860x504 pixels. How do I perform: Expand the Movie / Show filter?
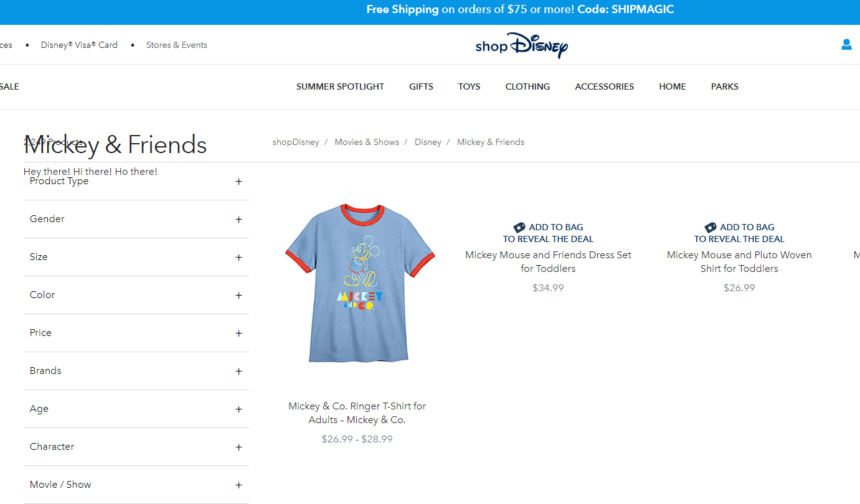coord(136,485)
